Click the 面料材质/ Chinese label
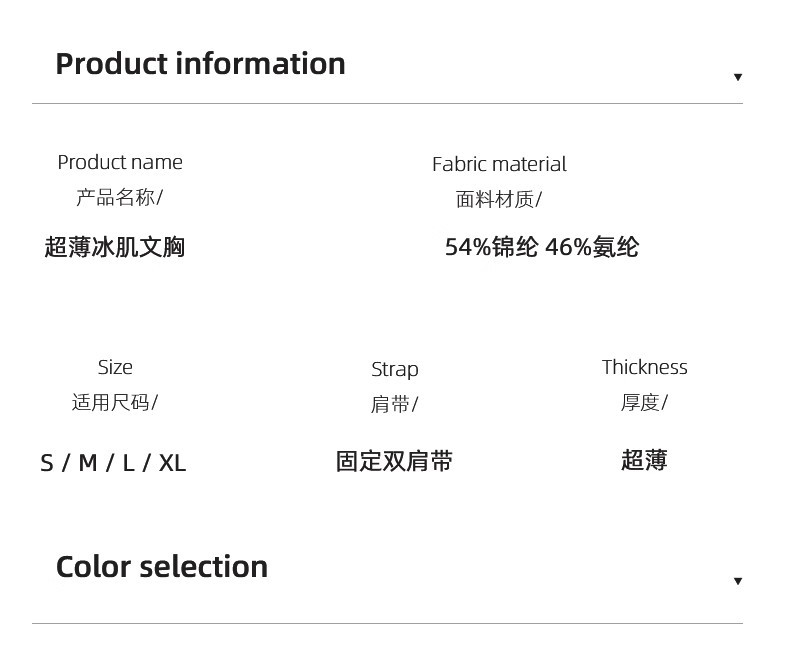The image size is (790, 649). 498,199
